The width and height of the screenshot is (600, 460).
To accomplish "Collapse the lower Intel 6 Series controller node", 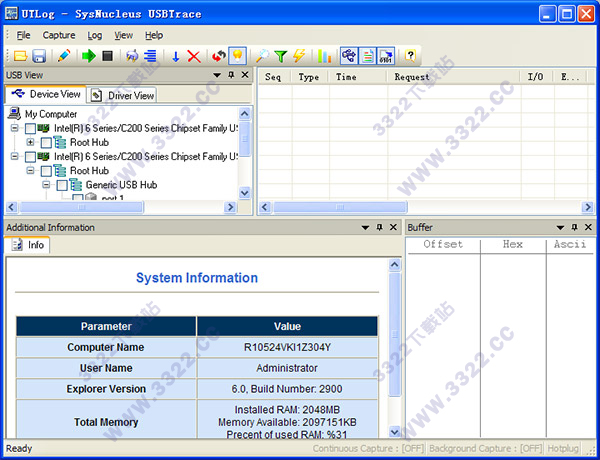I will (x=15, y=156).
